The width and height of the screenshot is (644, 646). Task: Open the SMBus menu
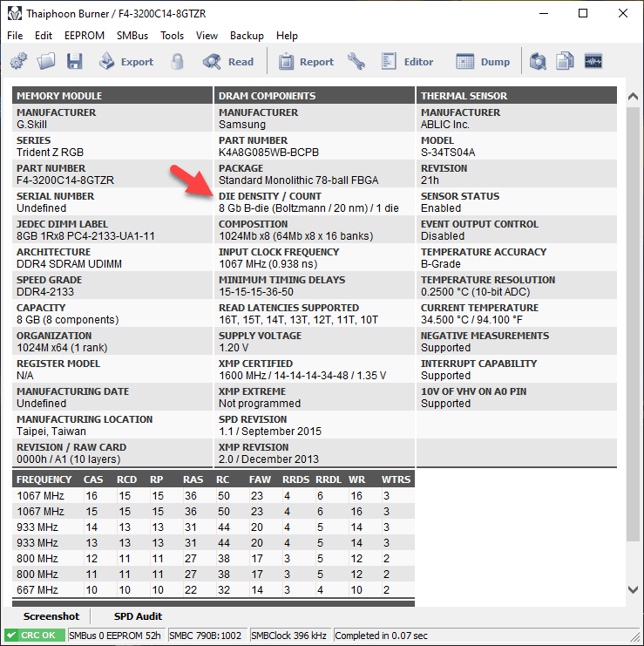(132, 36)
